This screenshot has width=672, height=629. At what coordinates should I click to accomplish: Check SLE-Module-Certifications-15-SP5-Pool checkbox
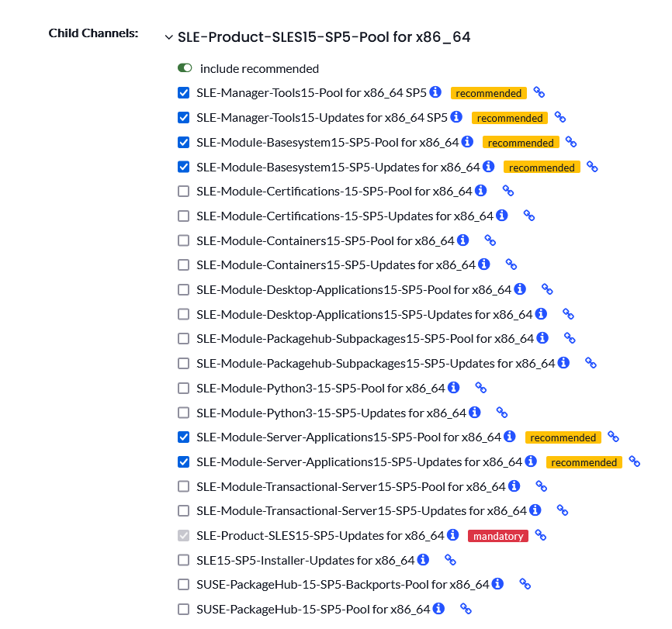(183, 191)
